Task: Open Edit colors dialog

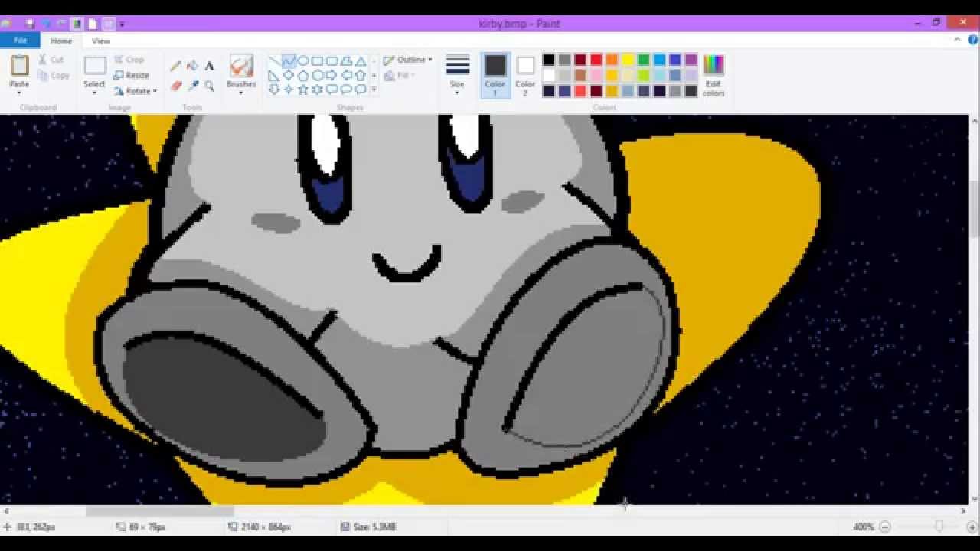Action: [714, 75]
